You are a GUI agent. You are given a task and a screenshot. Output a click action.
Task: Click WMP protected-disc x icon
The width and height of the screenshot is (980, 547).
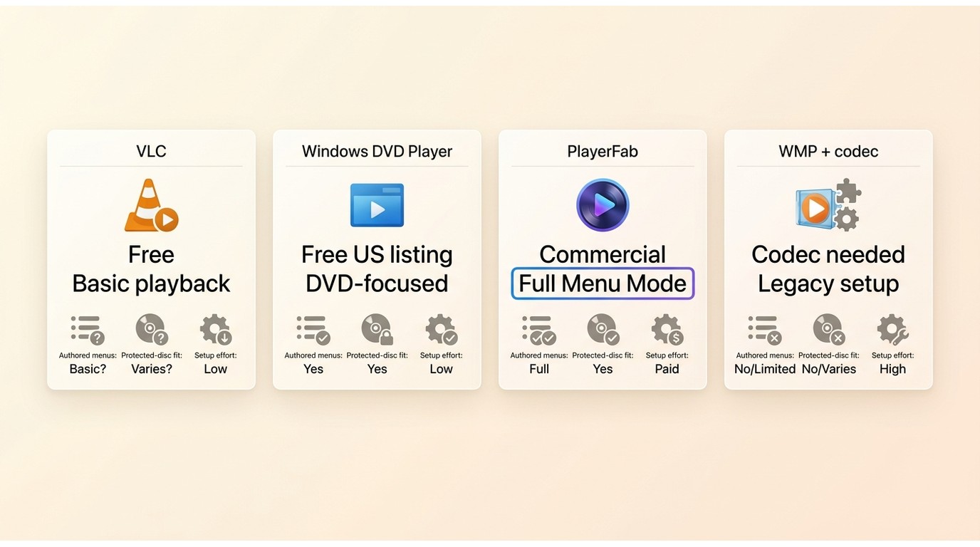(829, 330)
